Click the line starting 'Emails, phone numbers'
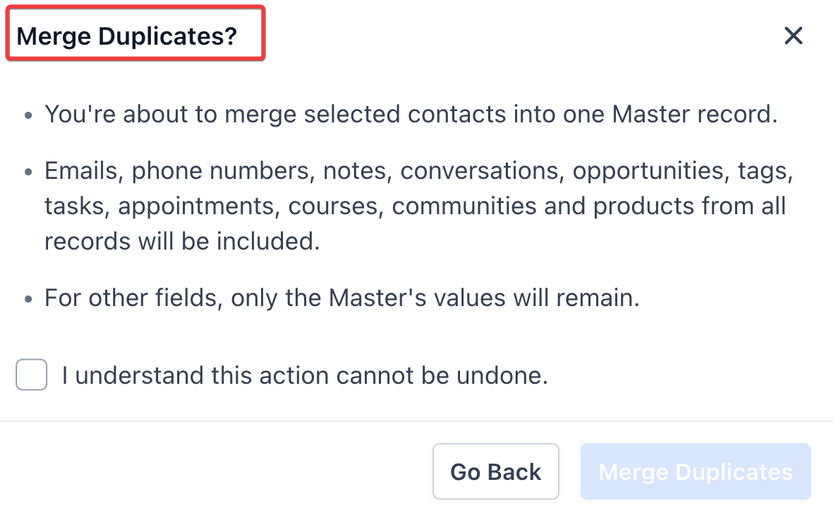The width and height of the screenshot is (833, 515). [418, 172]
